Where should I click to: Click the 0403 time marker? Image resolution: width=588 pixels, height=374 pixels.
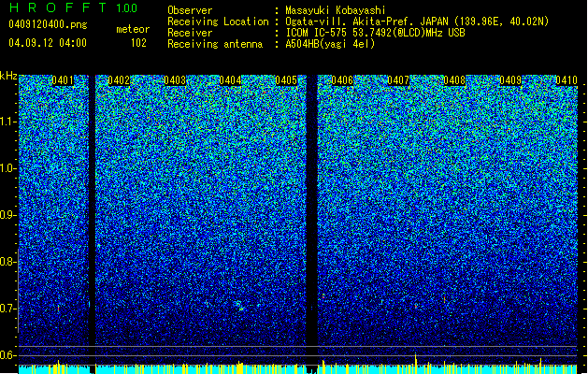tap(175, 80)
